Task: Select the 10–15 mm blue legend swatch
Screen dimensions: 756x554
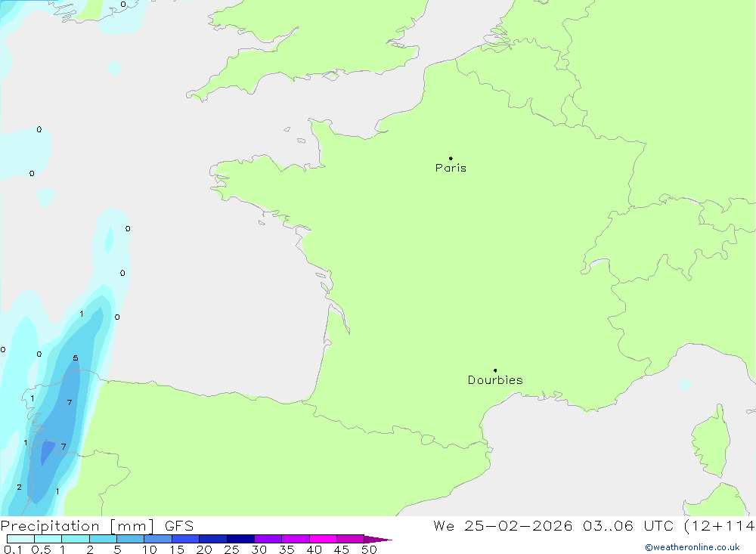Action: pos(158,539)
